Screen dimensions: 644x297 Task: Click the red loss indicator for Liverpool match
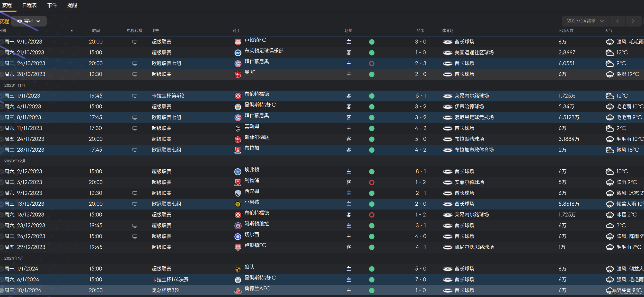[x=372, y=182]
